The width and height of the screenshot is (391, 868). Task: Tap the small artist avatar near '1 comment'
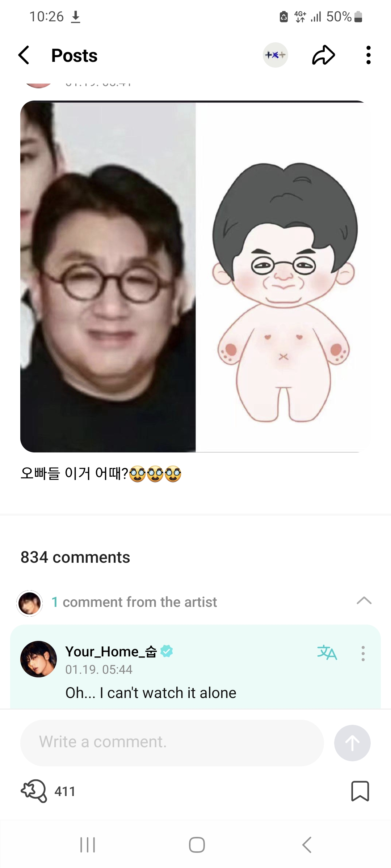click(x=30, y=603)
